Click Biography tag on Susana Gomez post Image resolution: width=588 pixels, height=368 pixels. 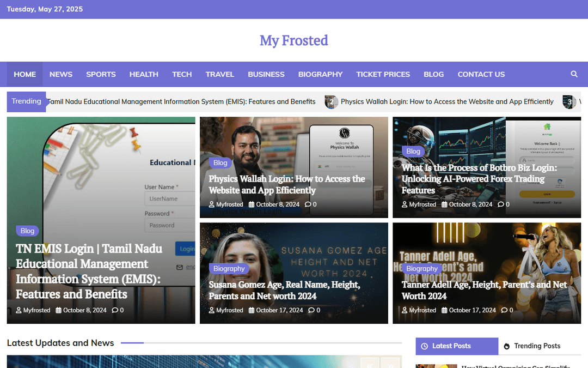229,268
